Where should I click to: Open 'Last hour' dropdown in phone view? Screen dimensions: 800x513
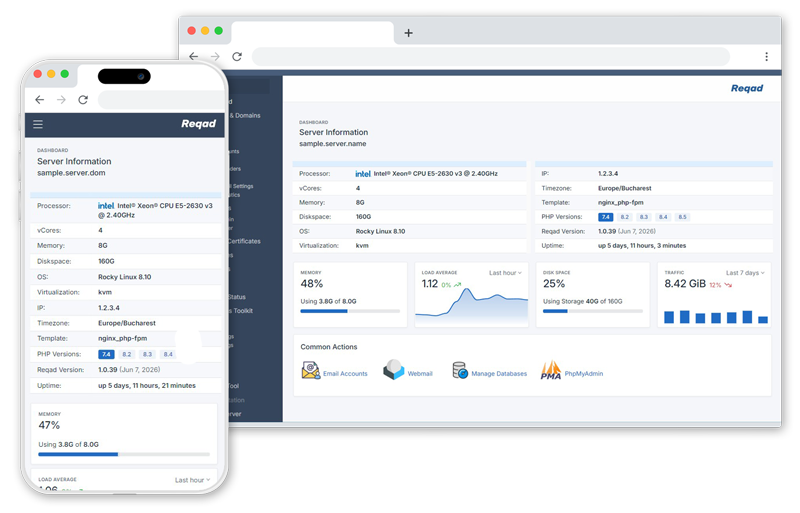click(192, 480)
